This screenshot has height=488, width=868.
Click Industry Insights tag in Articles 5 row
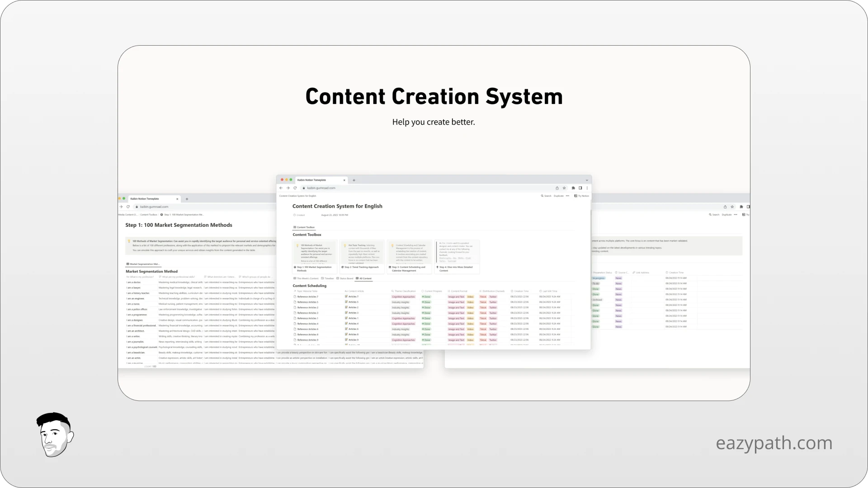point(401,302)
